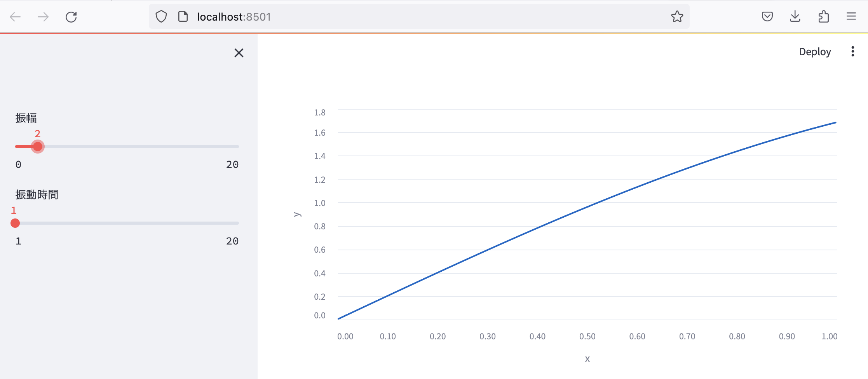Open the Pocket save icon
The width and height of the screenshot is (868, 379).
pyautogui.click(x=767, y=16)
